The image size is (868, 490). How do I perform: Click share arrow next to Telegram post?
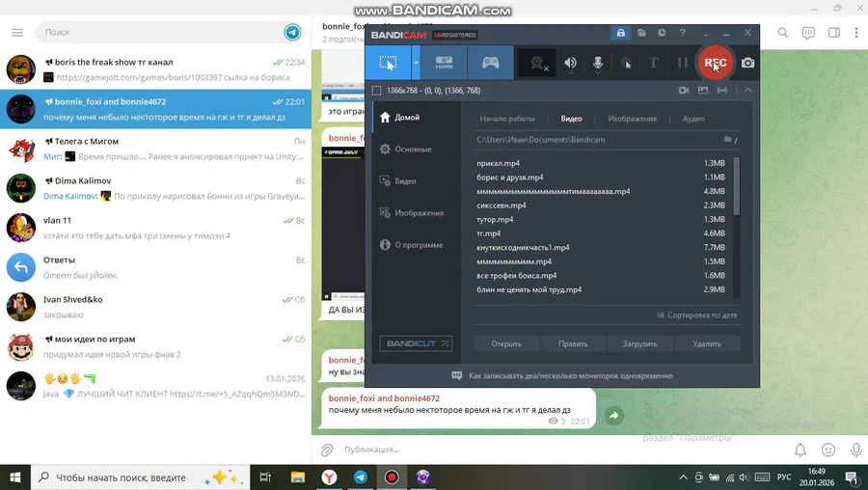pos(614,416)
